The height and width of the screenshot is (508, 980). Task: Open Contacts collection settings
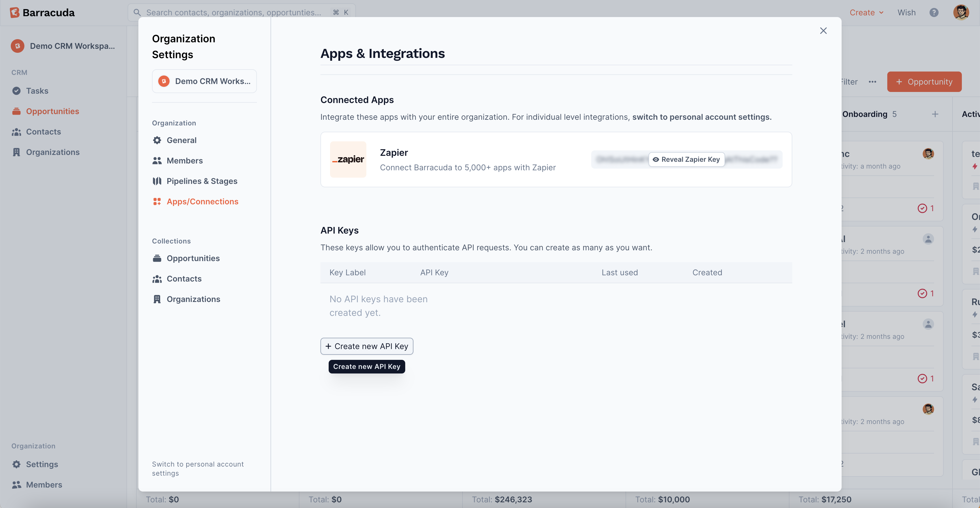[184, 279]
